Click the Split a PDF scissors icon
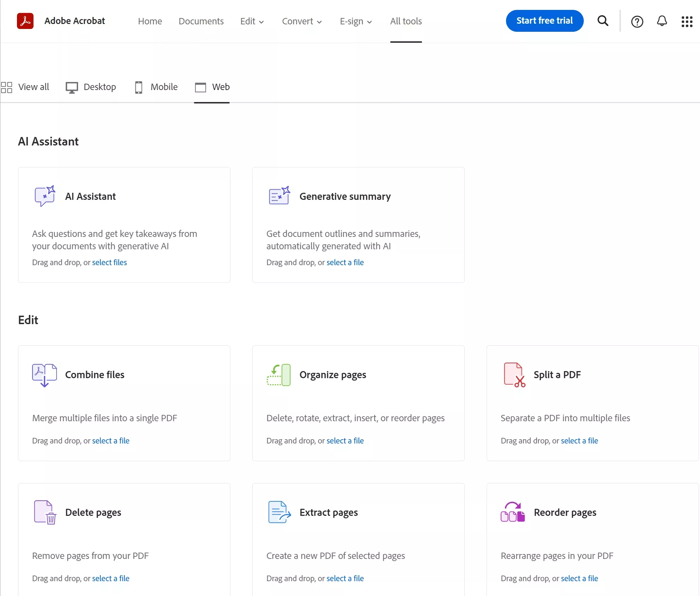700x596 pixels. click(514, 375)
